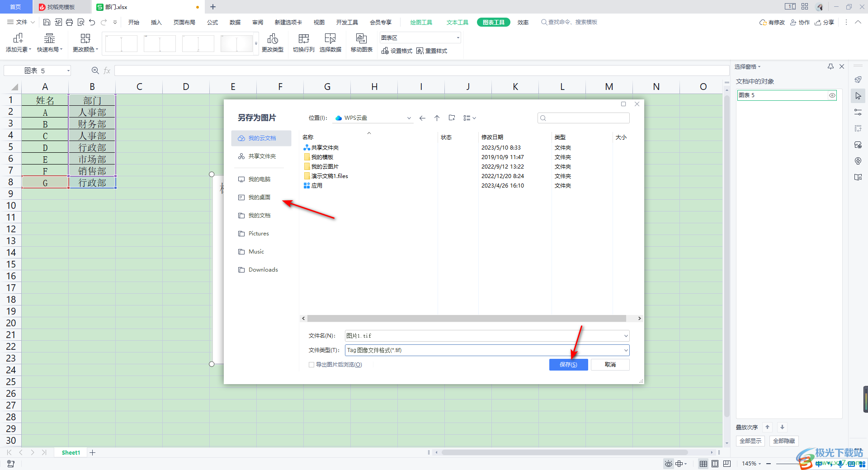Expand the Name Box dropdown
The height and width of the screenshot is (470, 868).
tap(68, 70)
